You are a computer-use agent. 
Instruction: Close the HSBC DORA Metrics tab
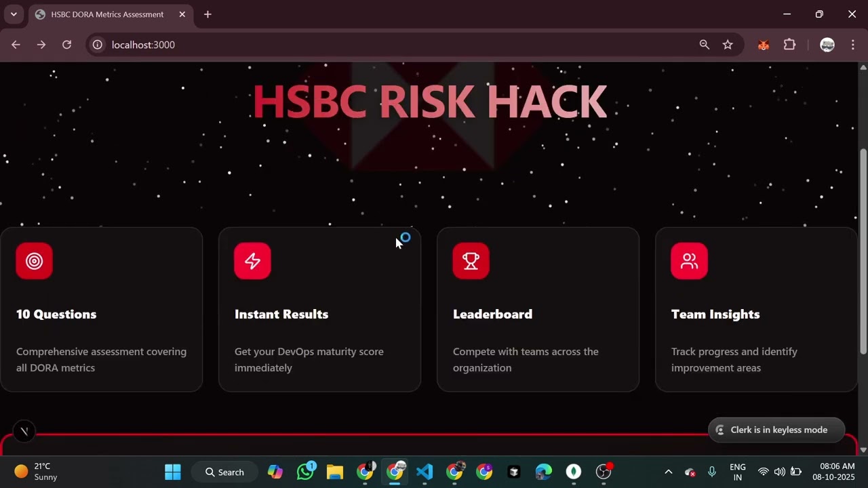pos(182,14)
